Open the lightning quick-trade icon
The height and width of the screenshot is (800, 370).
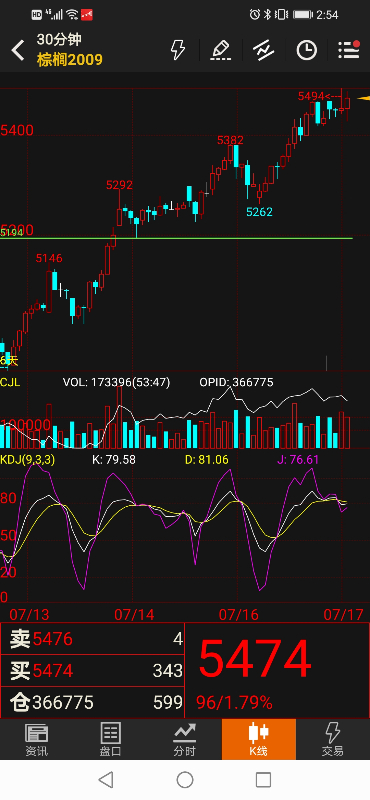coord(178,50)
